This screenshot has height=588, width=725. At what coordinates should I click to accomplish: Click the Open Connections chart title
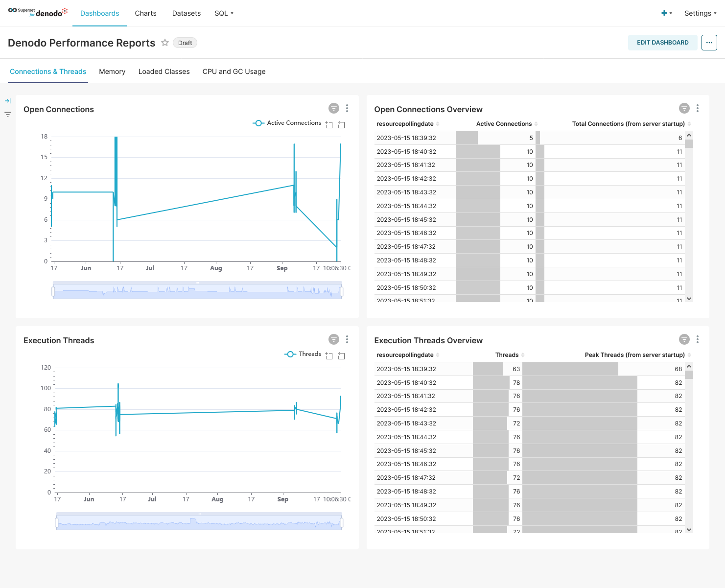pyautogui.click(x=59, y=109)
